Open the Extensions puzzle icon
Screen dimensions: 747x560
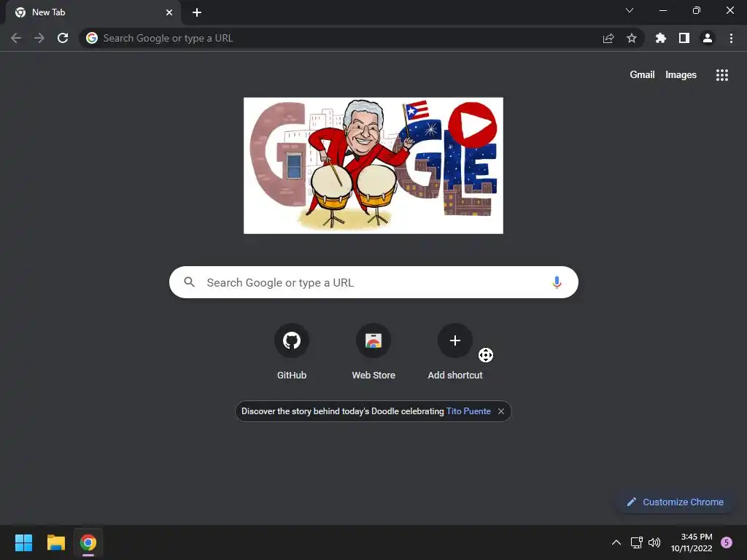pyautogui.click(x=661, y=38)
